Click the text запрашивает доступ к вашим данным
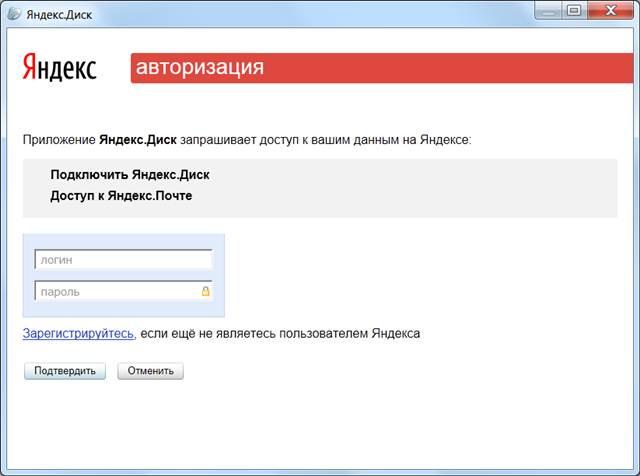This screenshot has width=640, height=476. [296, 140]
